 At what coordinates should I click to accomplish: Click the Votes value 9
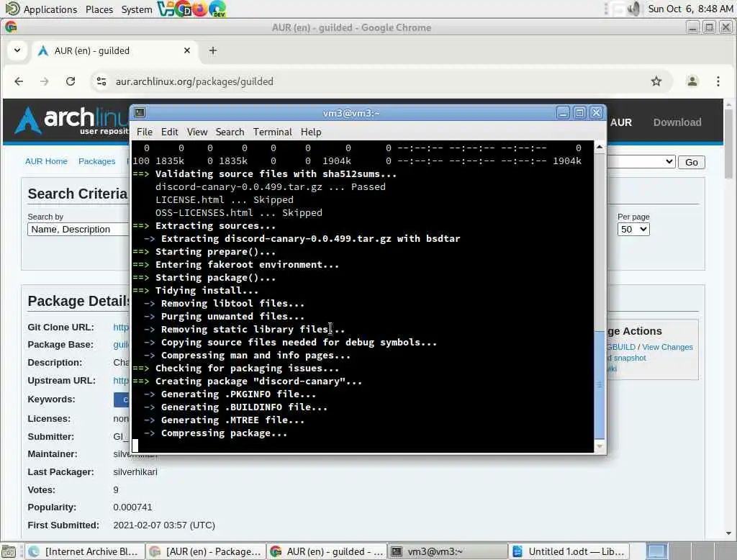tap(116, 490)
